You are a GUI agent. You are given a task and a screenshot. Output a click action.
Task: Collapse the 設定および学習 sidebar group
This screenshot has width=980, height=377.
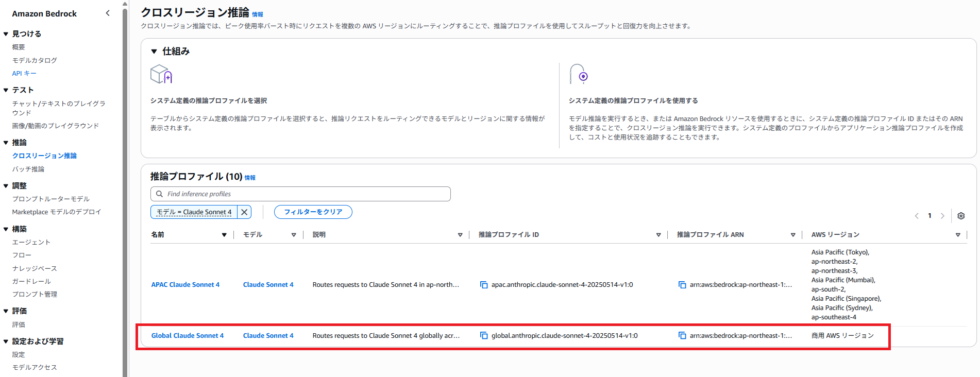point(6,341)
